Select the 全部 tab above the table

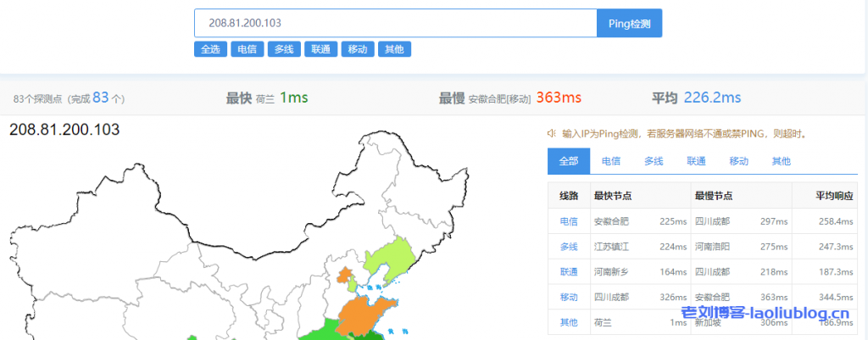(568, 161)
